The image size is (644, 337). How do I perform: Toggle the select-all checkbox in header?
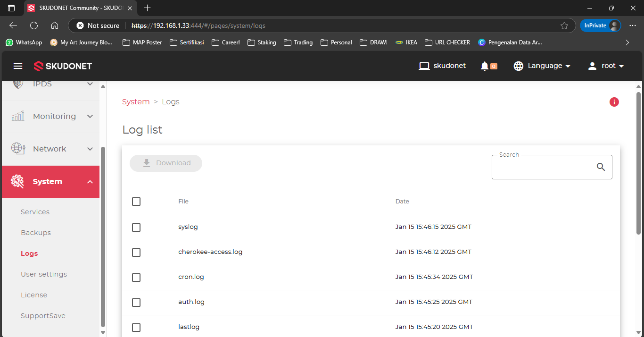pos(136,202)
